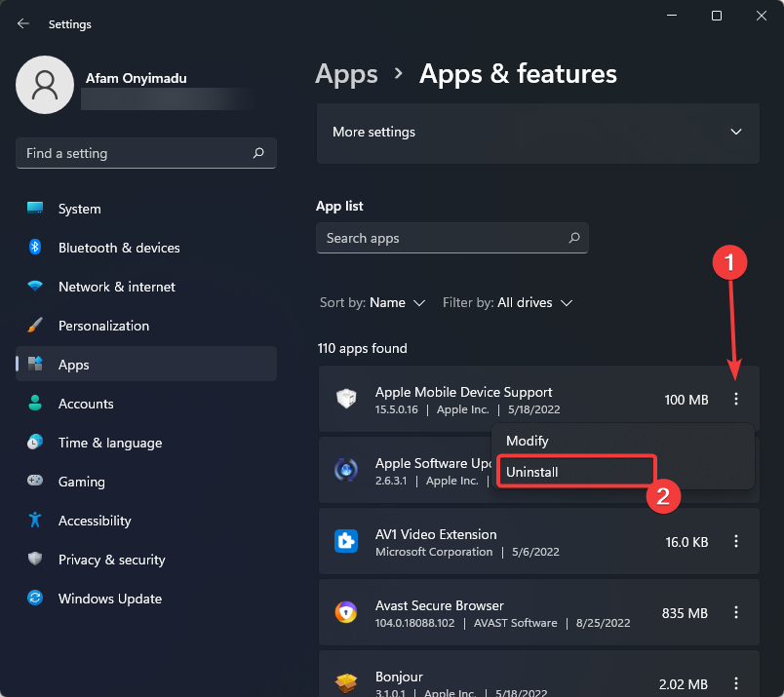Click the Apps breadcrumb link

[x=346, y=74]
